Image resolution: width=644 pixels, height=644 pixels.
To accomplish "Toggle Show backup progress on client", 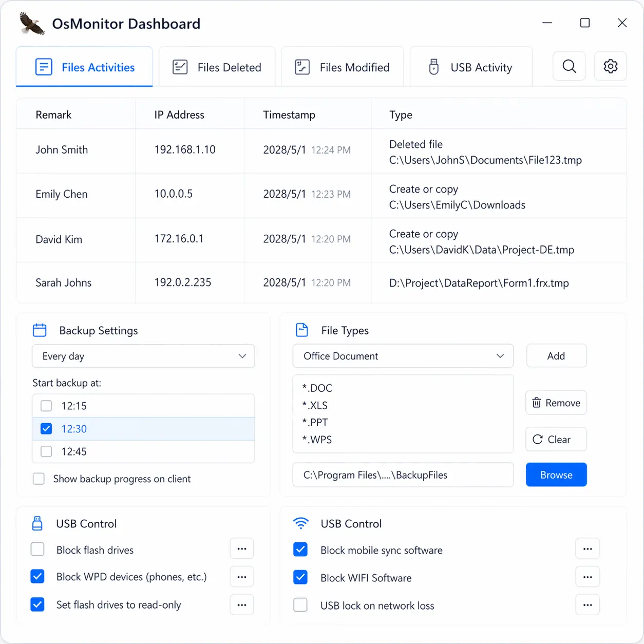I will (39, 479).
